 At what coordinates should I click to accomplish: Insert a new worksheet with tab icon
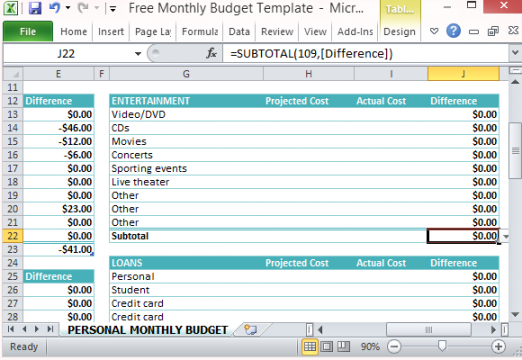250,330
